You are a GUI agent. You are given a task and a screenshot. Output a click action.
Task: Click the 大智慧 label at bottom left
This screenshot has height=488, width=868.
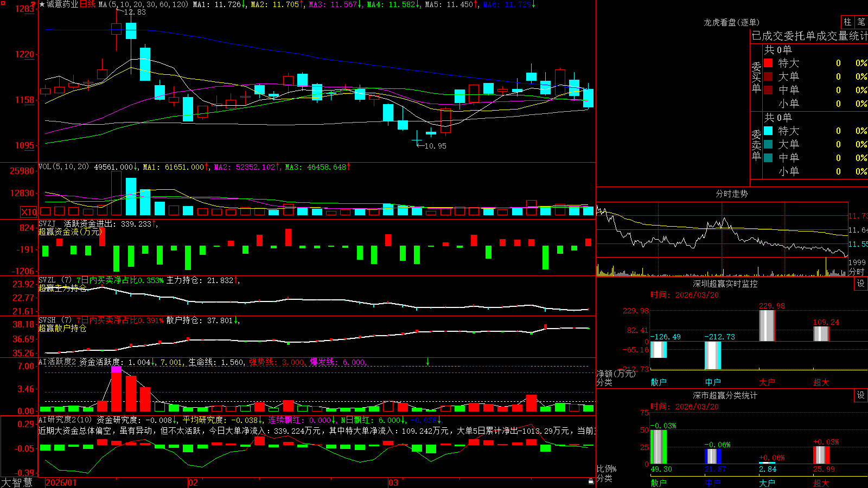tap(17, 483)
